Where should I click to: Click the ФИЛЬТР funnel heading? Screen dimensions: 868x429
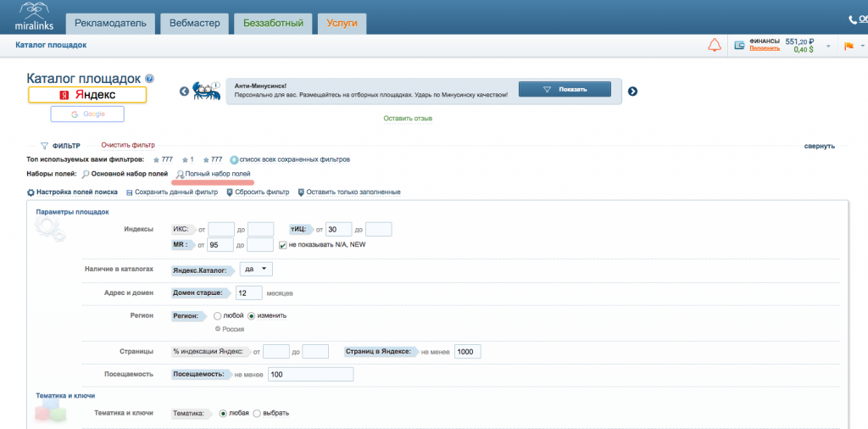[x=60, y=146]
